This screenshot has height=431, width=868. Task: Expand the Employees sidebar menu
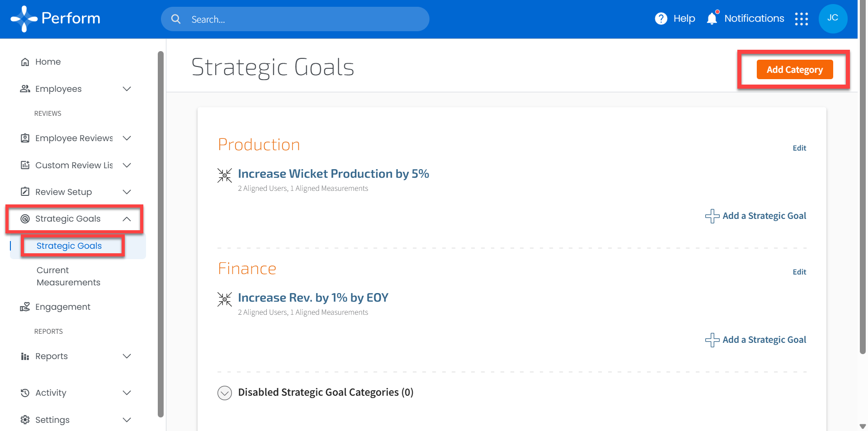click(x=127, y=89)
